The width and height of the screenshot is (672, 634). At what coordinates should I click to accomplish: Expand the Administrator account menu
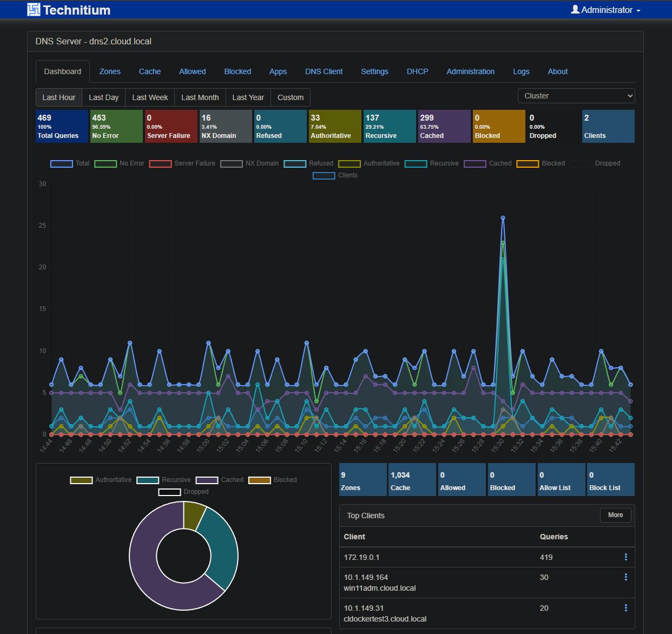605,9
